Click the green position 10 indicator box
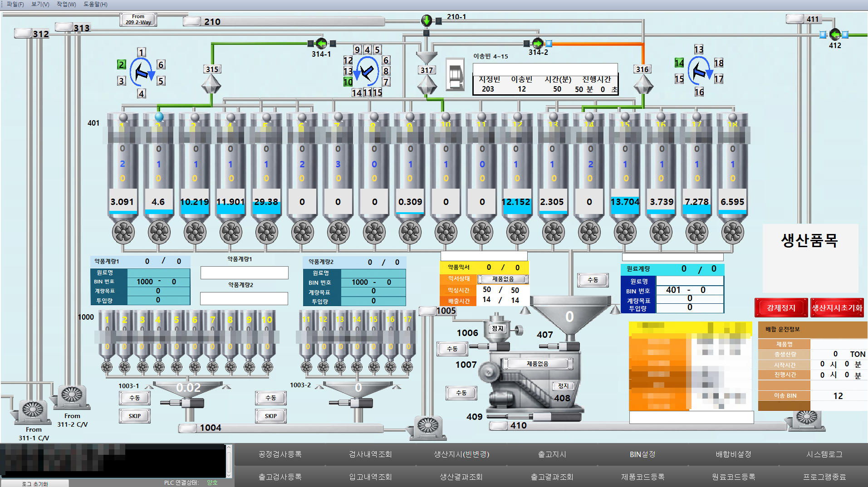The image size is (868, 487). (x=348, y=82)
